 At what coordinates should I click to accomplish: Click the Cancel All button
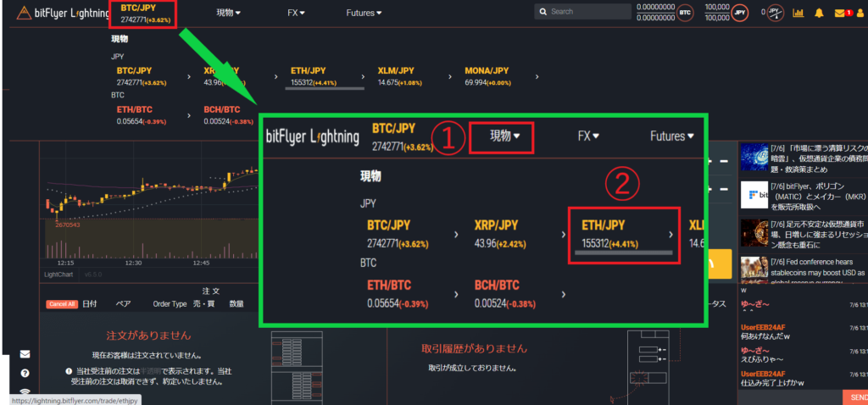[61, 303]
